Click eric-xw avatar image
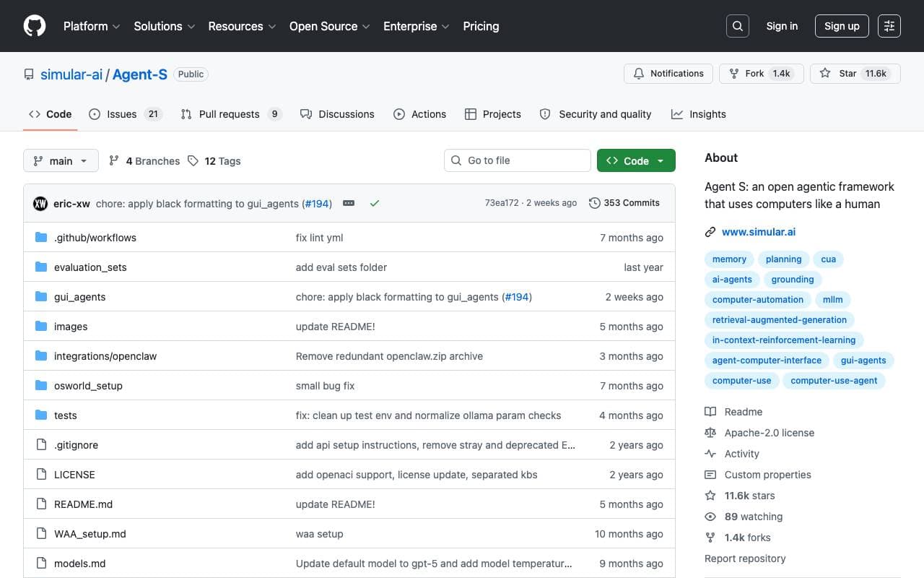 pyautogui.click(x=40, y=204)
